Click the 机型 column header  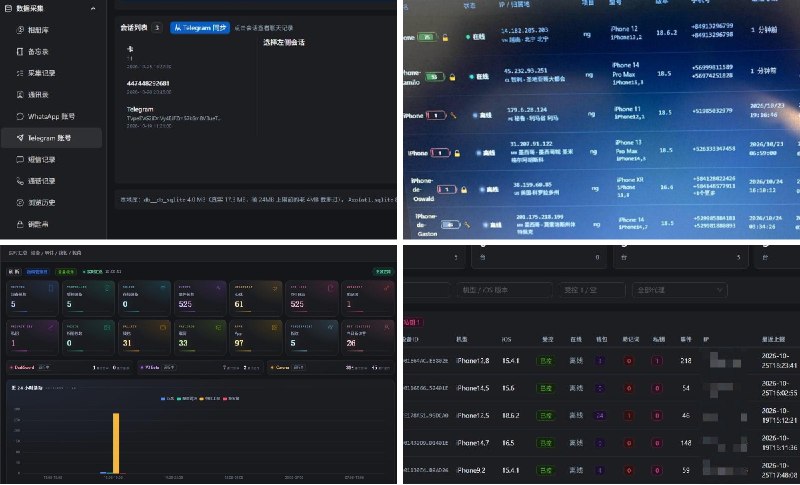coord(461,339)
